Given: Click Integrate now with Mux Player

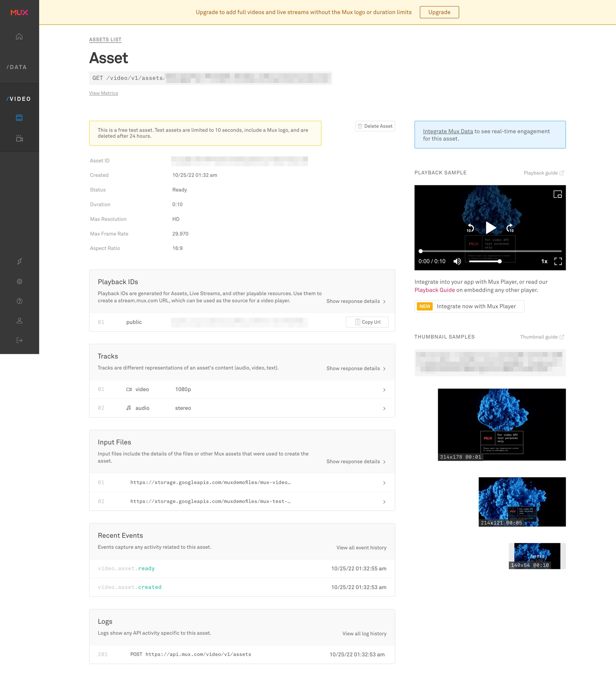Looking at the screenshot, I should point(469,306).
